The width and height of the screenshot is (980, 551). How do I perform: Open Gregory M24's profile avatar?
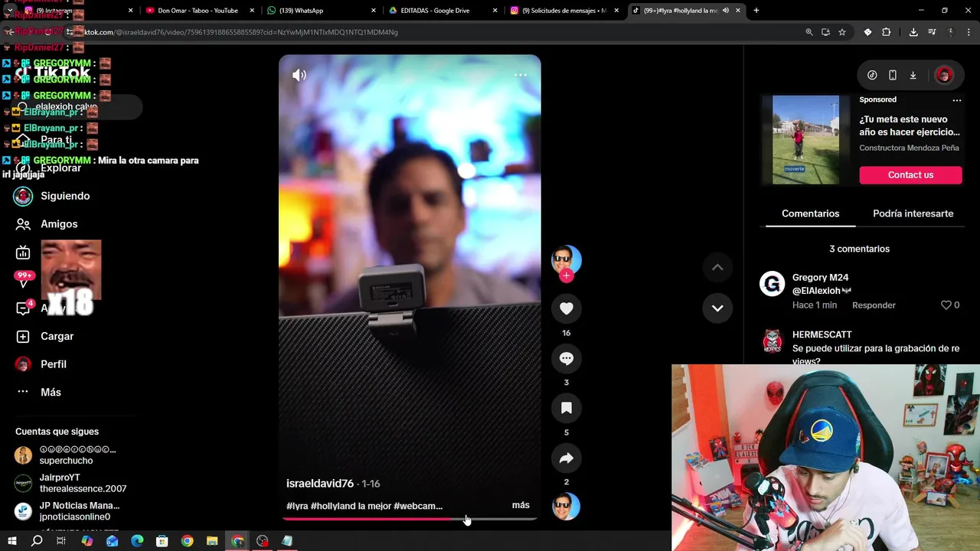773,284
